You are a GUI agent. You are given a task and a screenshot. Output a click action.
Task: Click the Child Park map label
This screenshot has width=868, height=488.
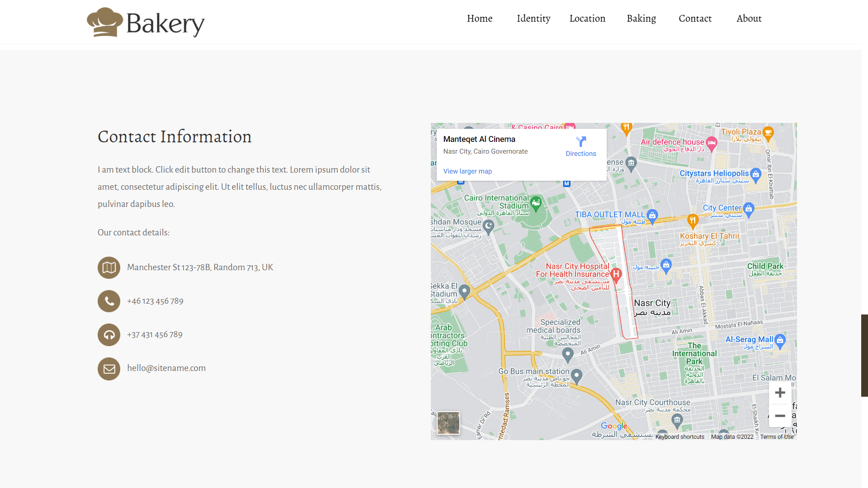pyautogui.click(x=765, y=269)
